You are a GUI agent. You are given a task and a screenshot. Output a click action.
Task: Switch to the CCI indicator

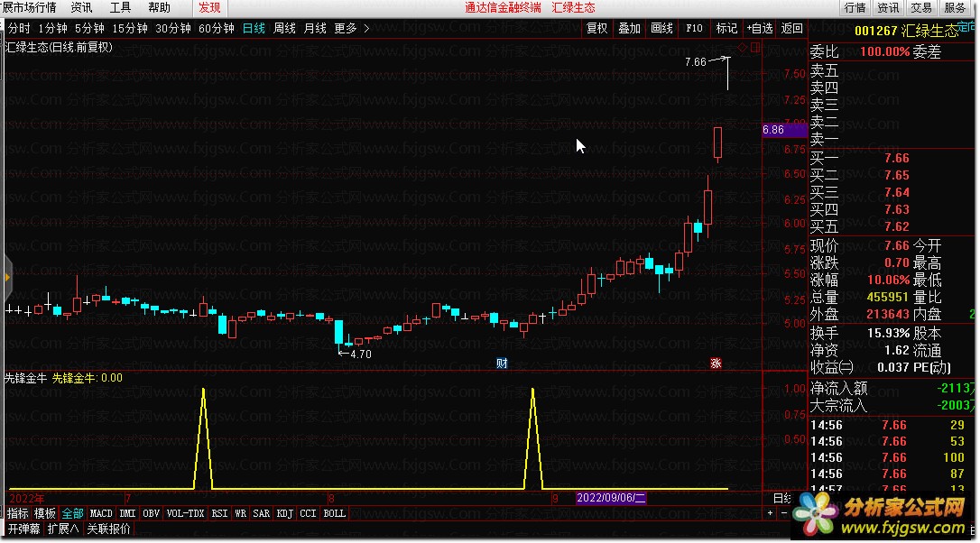tap(308, 513)
